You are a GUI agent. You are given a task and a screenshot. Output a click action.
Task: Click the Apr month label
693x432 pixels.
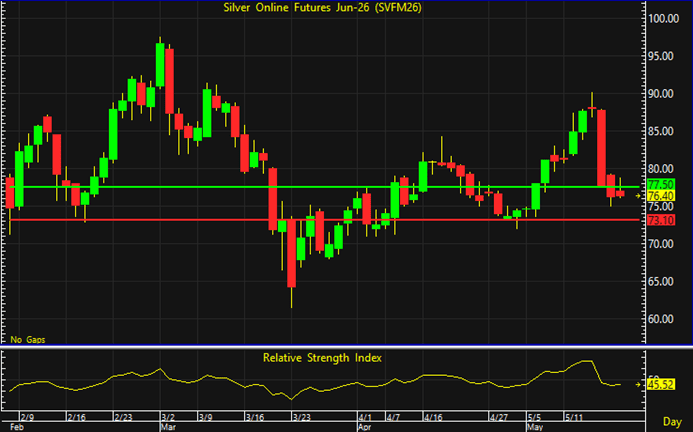[x=365, y=427]
